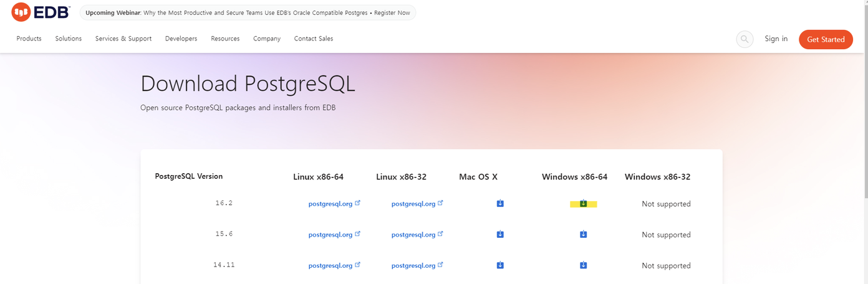The width and height of the screenshot is (868, 284).
Task: Open the Products menu
Action: click(29, 39)
